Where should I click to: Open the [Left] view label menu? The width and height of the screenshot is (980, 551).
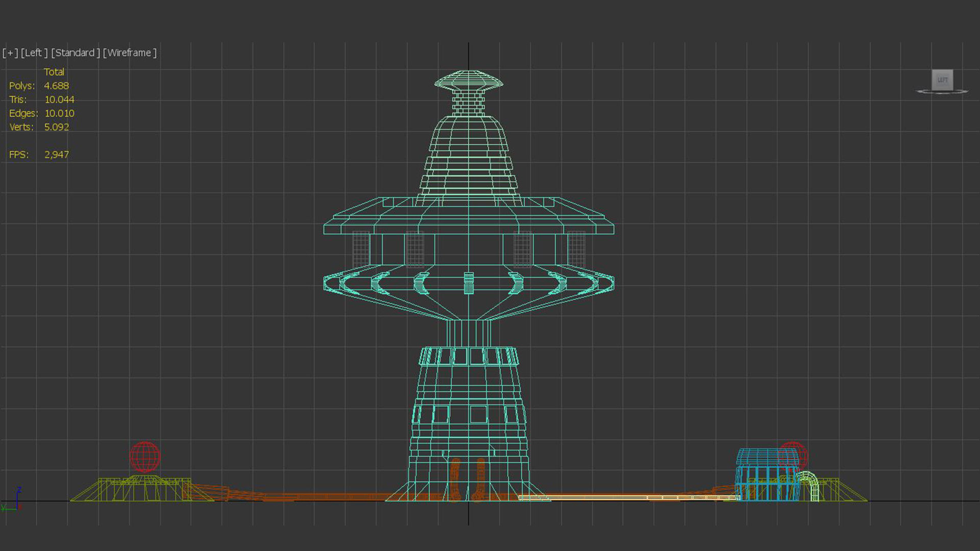(x=34, y=53)
